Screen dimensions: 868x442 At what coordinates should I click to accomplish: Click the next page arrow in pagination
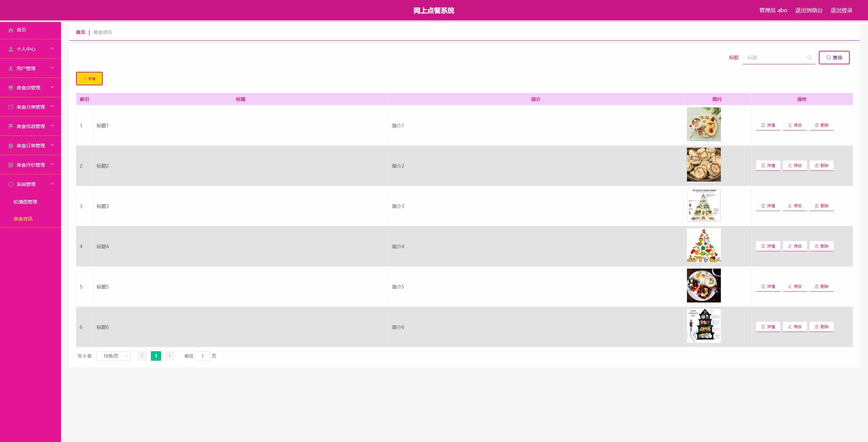170,356
